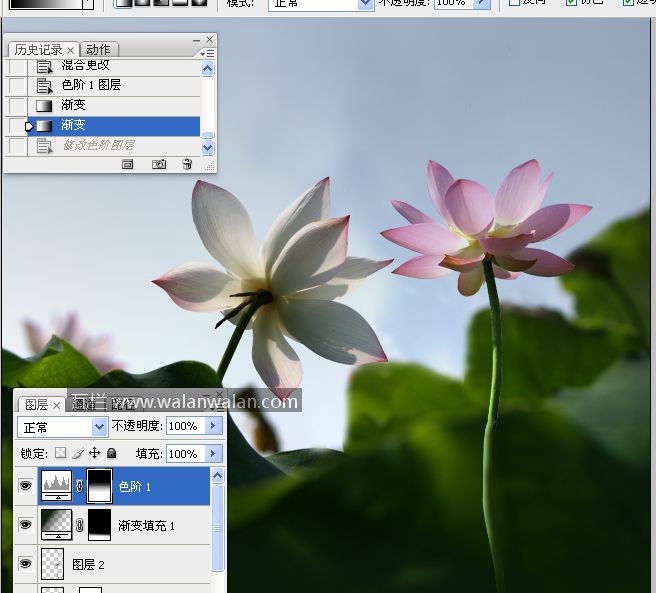Expand the layer 不透明度 opacity arrow
656x593 pixels.
tap(212, 426)
